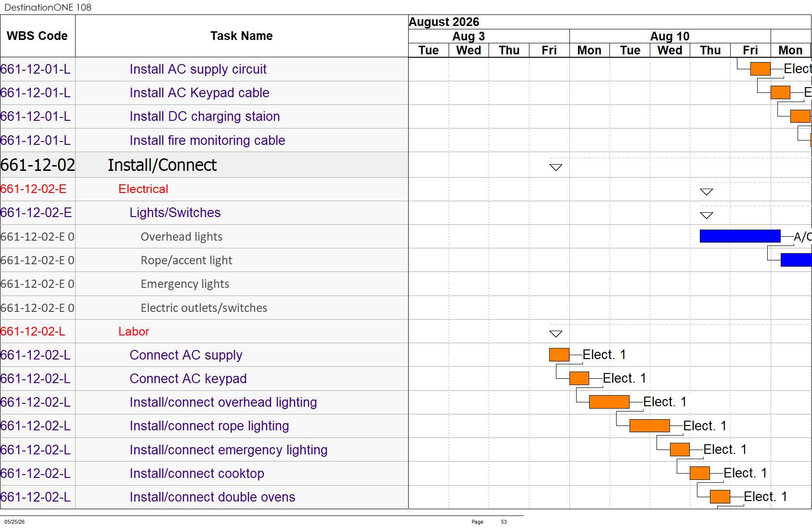Click the DestinationONE 108 title text
Image resolution: width=812 pixels, height=528 pixels.
pos(48,7)
